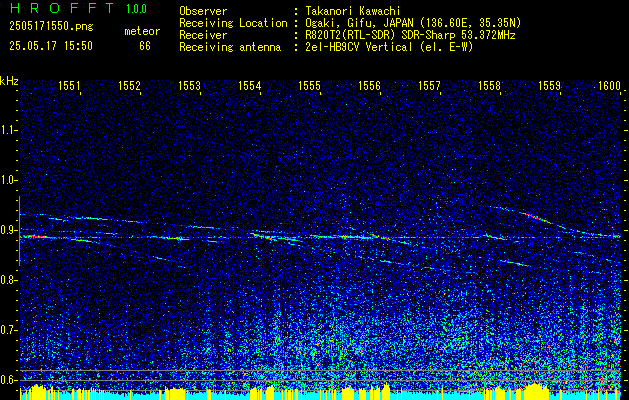Click the gray vertical bar beside 0.9 kHz
The height and width of the screenshot is (400, 629).
19,231
